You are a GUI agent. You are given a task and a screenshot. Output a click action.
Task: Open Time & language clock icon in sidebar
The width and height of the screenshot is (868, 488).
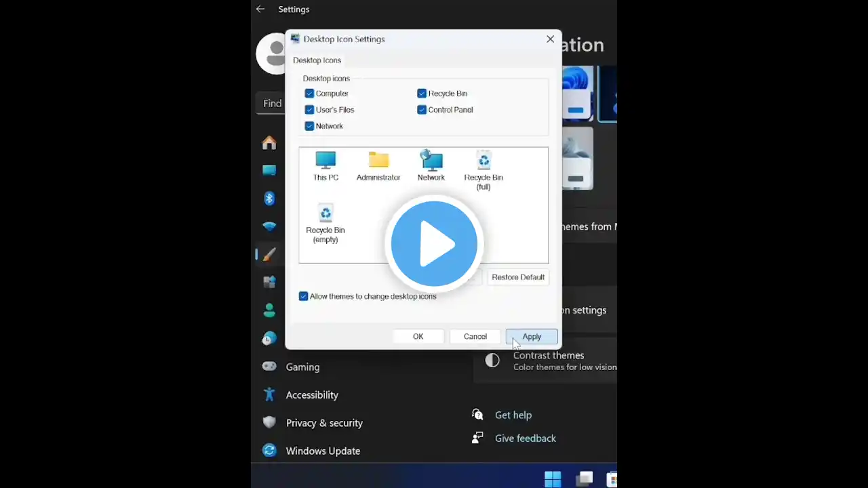(x=269, y=339)
